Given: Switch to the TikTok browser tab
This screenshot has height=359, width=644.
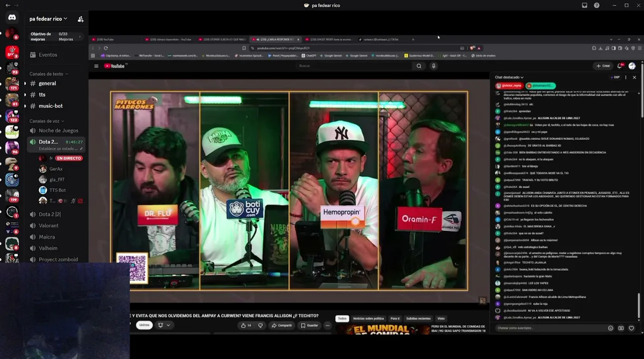Looking at the screenshot, I should (381, 39).
